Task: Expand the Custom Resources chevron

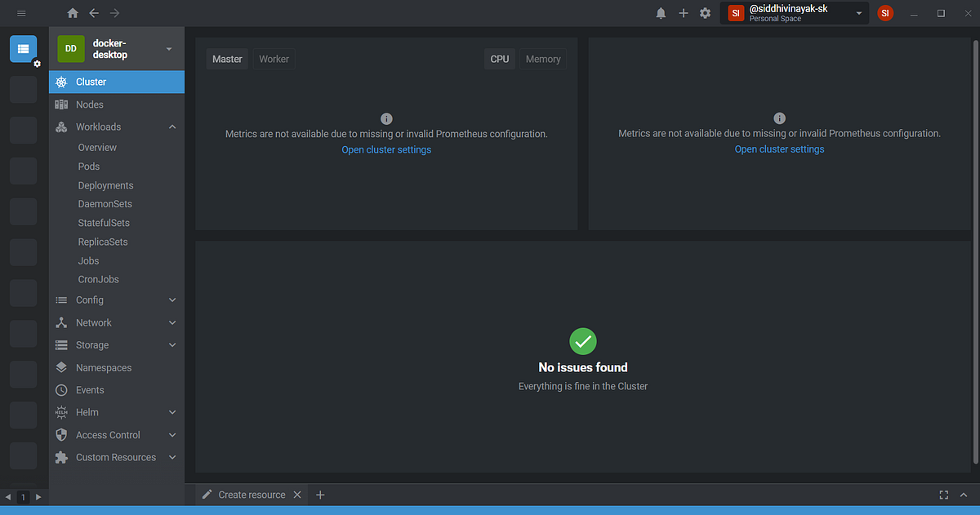Action: (x=172, y=458)
